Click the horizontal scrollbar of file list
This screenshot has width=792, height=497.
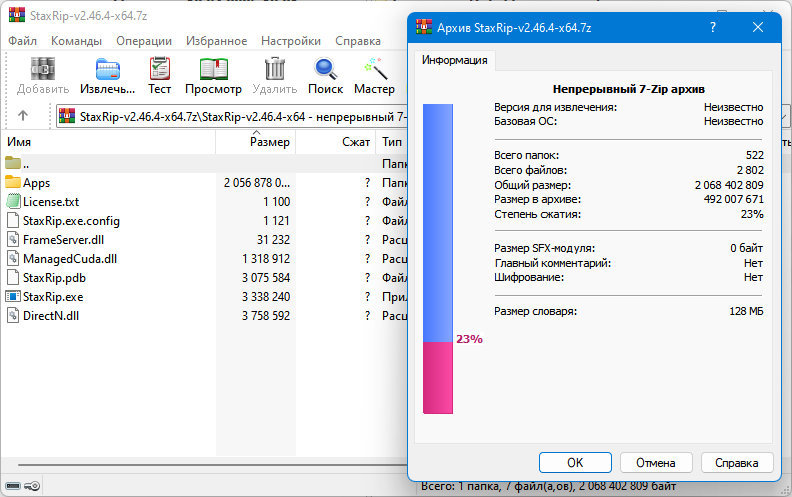point(212,465)
